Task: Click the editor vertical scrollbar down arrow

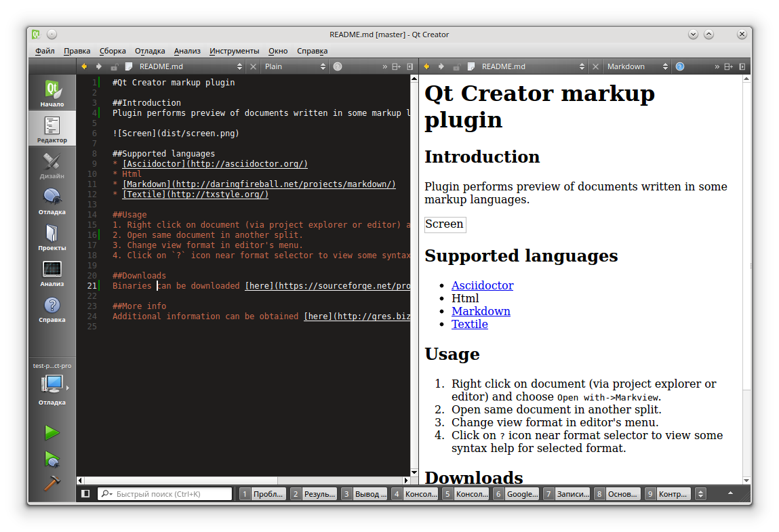Action: point(414,472)
